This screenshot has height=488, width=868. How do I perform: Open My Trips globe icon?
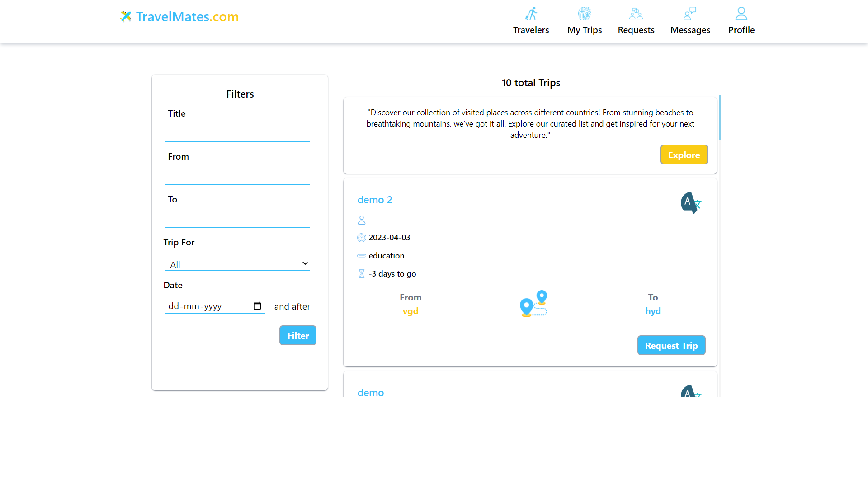(585, 14)
